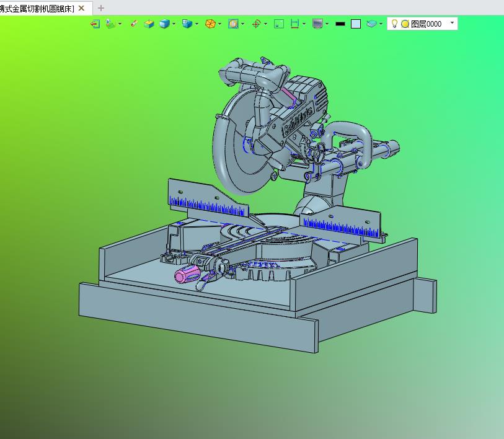Open the view orientation dropdown arrow
Image resolution: width=504 pixels, height=439 pixels.
point(197,24)
